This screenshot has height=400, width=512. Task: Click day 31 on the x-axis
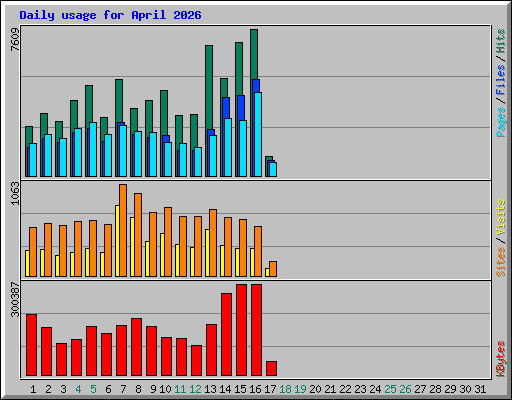[480, 389]
